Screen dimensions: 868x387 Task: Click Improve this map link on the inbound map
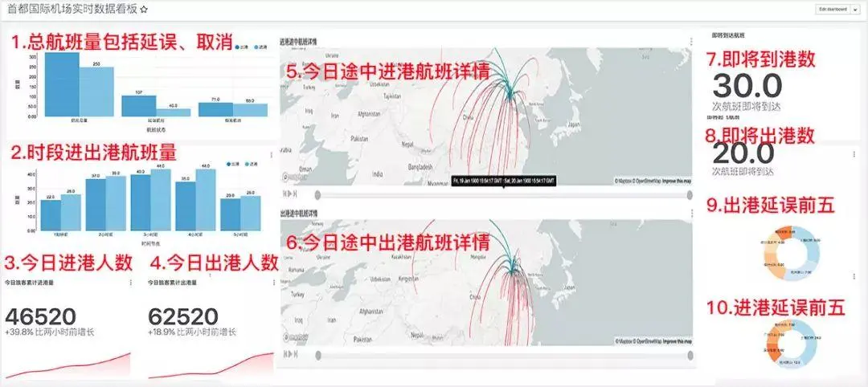pos(677,181)
